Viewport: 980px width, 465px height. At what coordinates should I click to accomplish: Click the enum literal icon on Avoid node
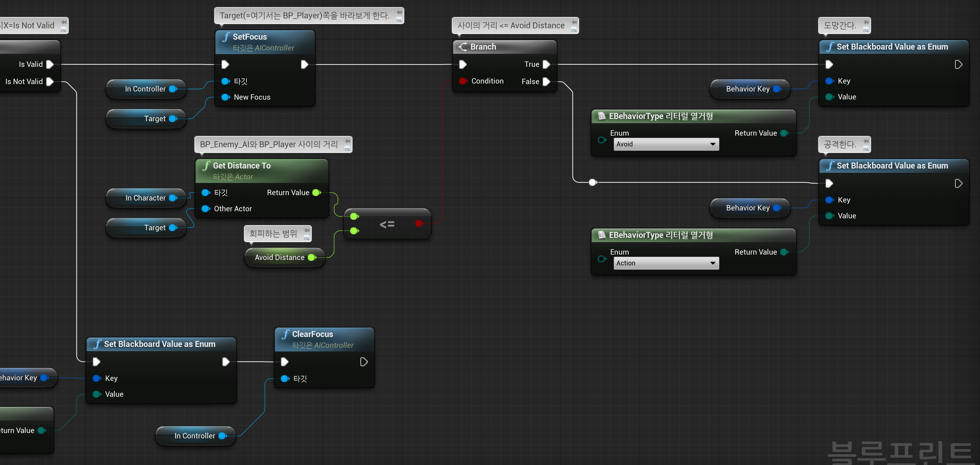point(601,116)
